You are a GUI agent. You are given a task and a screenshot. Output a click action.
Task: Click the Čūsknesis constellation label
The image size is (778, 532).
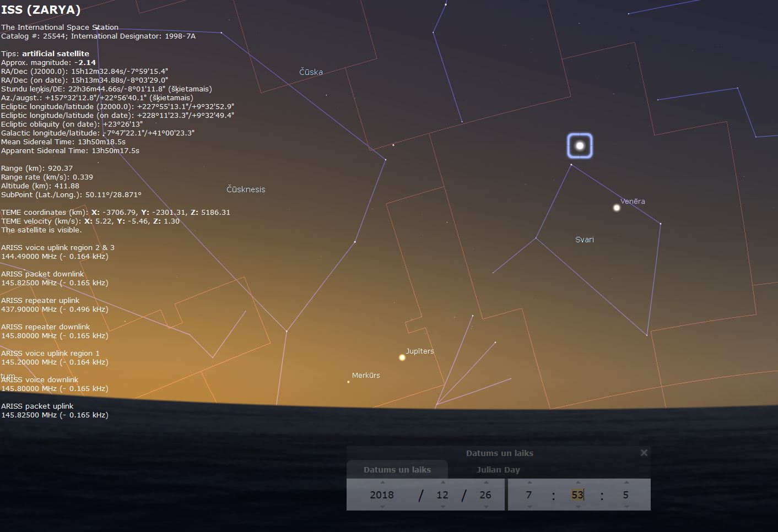coord(246,189)
